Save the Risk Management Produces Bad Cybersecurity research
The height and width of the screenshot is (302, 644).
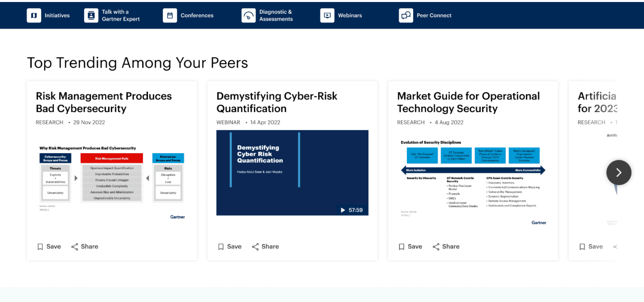click(x=49, y=247)
